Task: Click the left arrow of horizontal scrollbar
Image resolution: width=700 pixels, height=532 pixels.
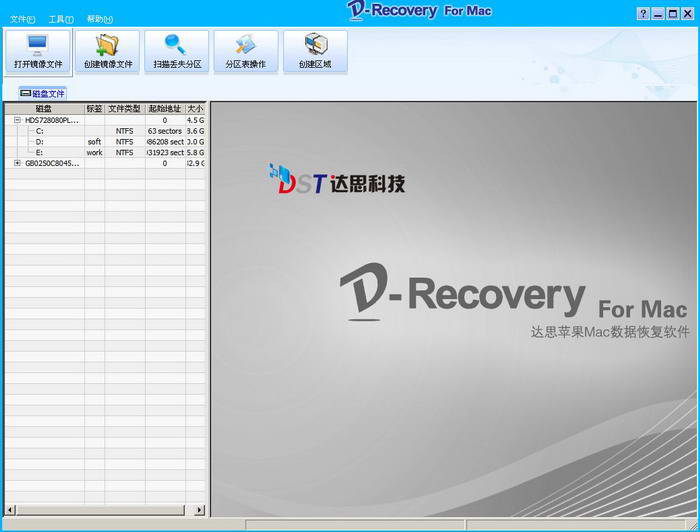Action: 10,510
